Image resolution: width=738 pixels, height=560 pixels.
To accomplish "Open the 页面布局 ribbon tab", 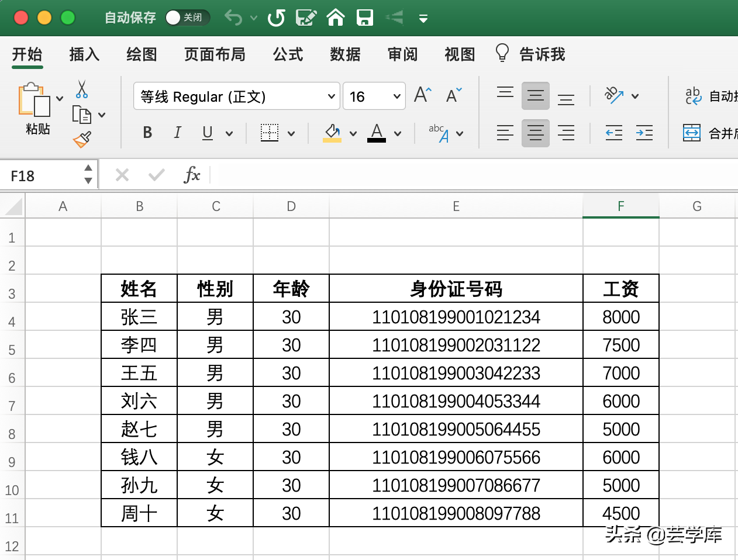I will pos(215,54).
